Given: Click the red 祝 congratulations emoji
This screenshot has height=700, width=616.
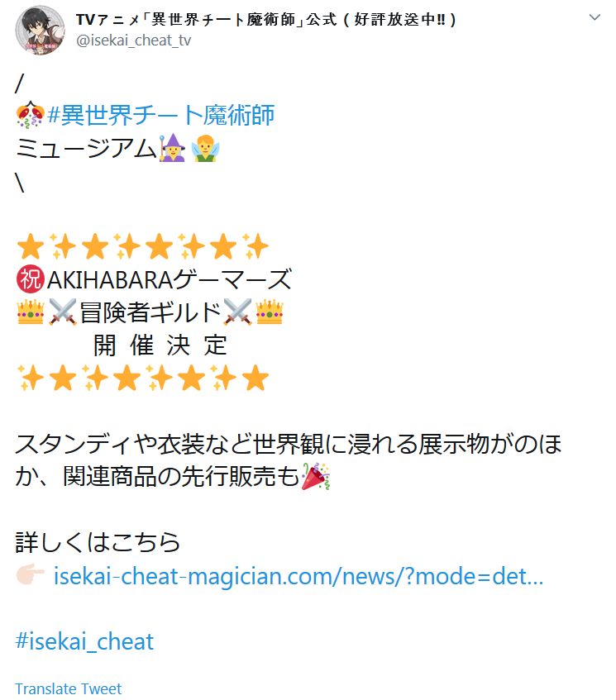Looking at the screenshot, I should point(31,279).
